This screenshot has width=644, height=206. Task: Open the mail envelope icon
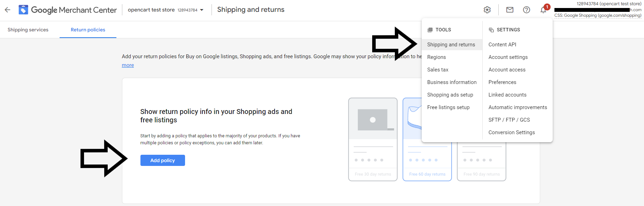tap(510, 10)
